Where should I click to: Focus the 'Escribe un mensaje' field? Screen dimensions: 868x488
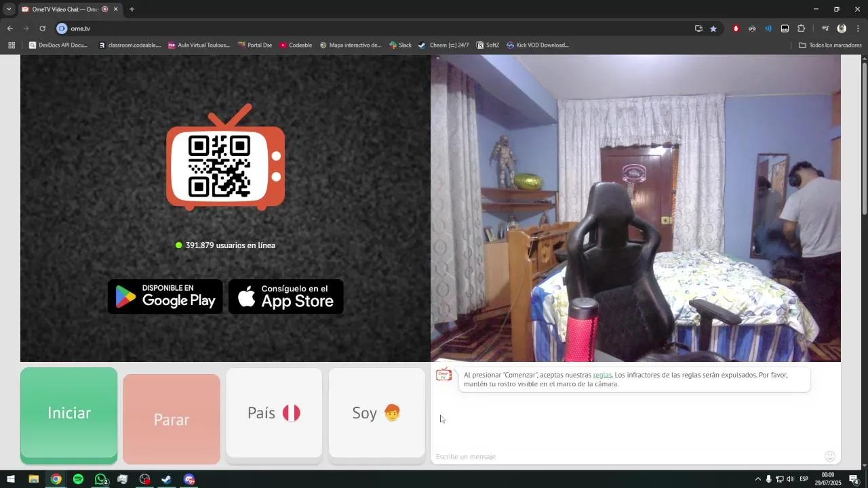[x=627, y=457]
